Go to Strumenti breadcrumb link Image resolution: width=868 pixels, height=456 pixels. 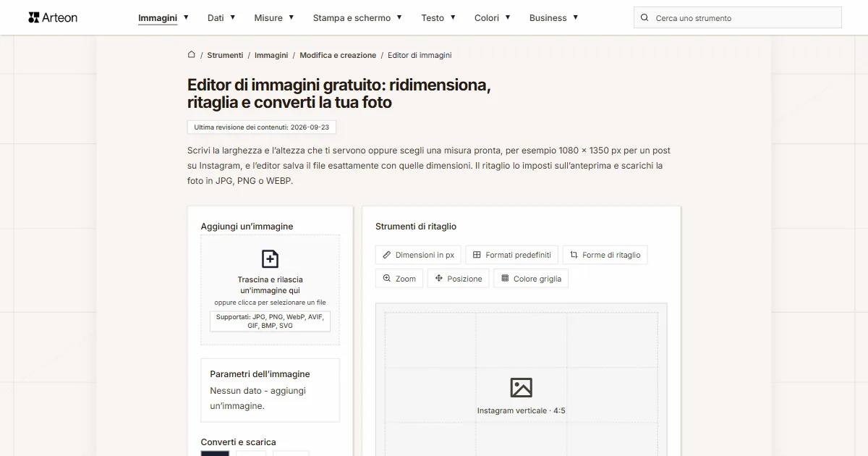pyautogui.click(x=225, y=55)
